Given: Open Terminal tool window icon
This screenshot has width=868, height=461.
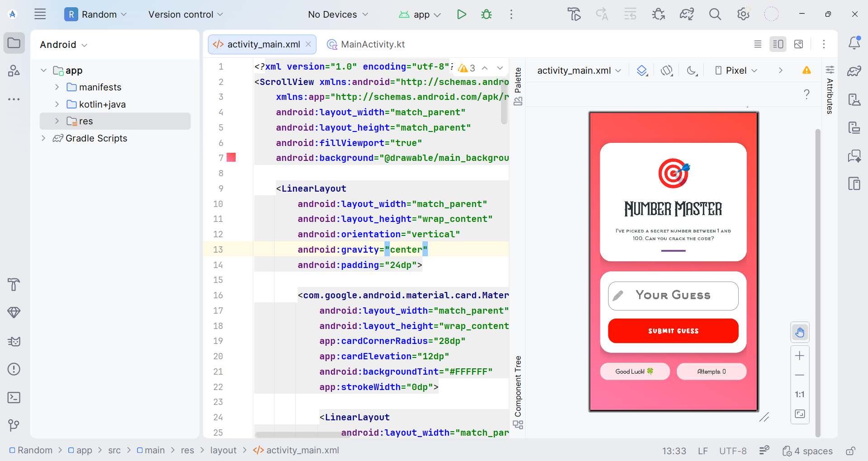Looking at the screenshot, I should pyautogui.click(x=14, y=398).
